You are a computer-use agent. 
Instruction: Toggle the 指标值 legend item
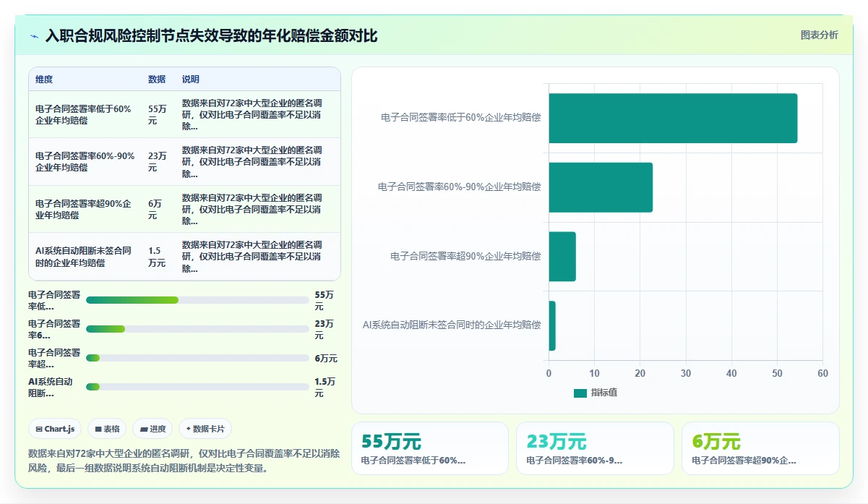[596, 393]
